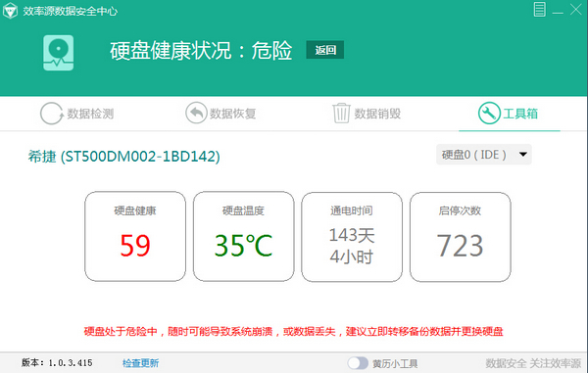This screenshot has height=373, width=588.
Task: Click the red disk danger warning message
Action: [293, 332]
